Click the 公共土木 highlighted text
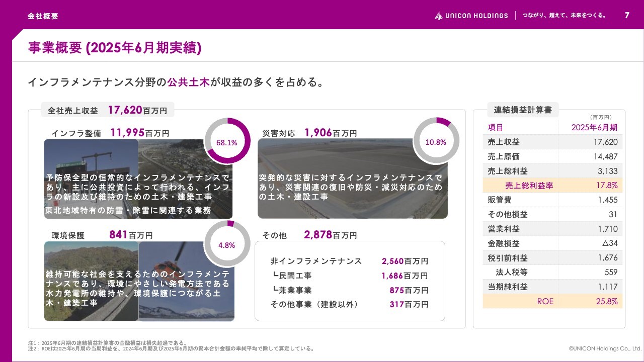 pos(188,82)
